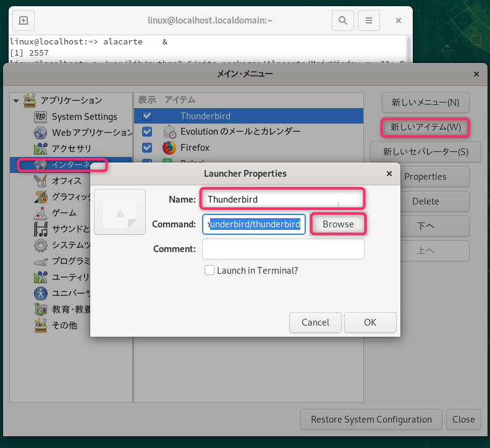Click the 表示 column header
This screenshot has height=448, width=490.
pos(147,100)
